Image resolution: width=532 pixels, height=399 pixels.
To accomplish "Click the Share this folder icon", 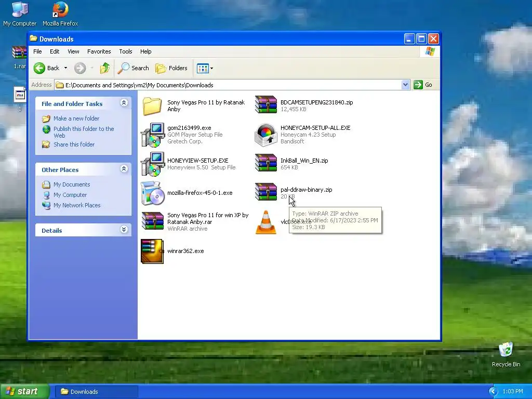I will click(46, 144).
